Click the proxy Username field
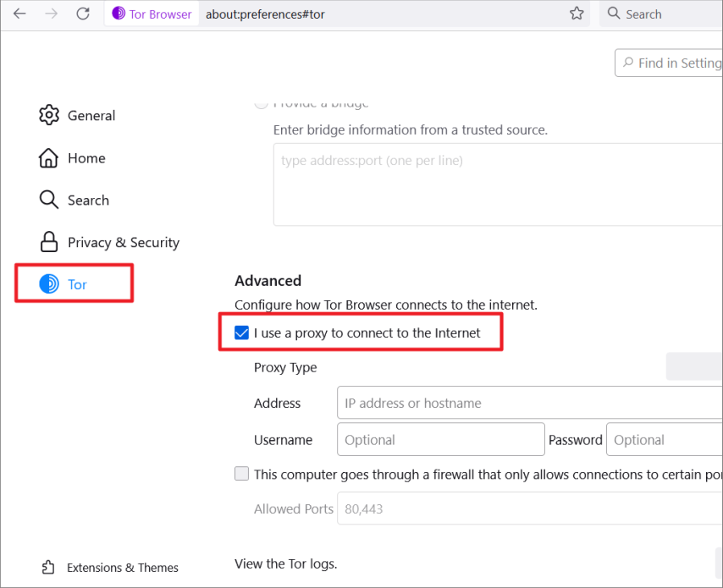Screen dimensions: 723x588 441,440
